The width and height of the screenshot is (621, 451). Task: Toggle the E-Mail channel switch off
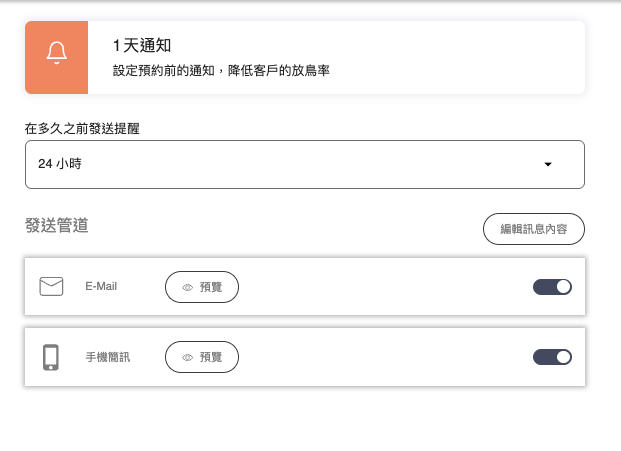(x=553, y=287)
